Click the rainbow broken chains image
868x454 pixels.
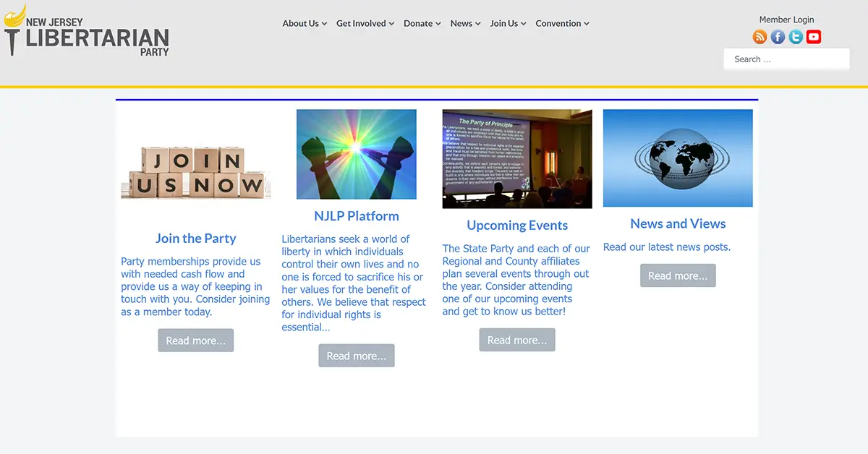click(357, 154)
